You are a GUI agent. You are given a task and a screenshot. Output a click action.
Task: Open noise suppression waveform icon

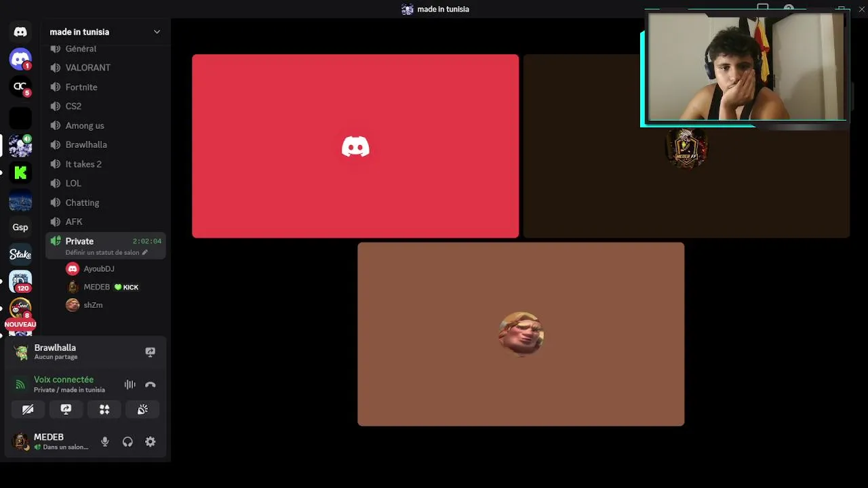130,385
